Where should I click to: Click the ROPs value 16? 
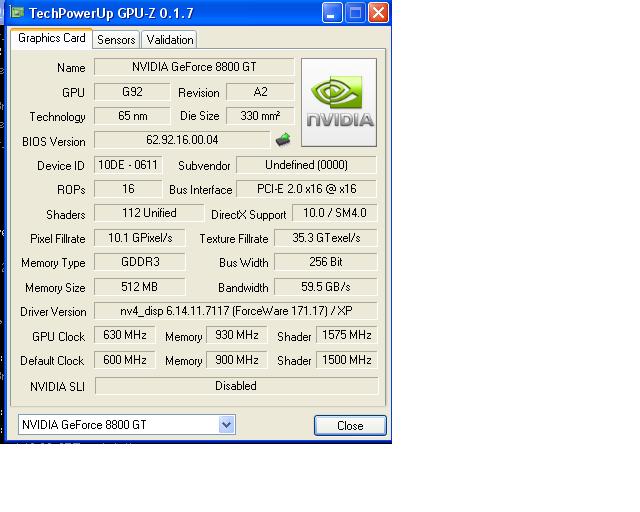pyautogui.click(x=128, y=189)
